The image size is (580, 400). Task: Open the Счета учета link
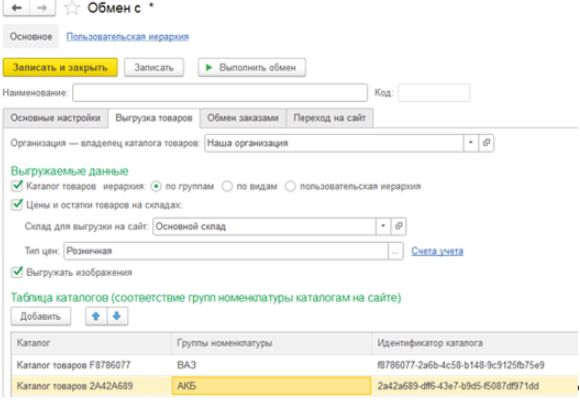(437, 251)
